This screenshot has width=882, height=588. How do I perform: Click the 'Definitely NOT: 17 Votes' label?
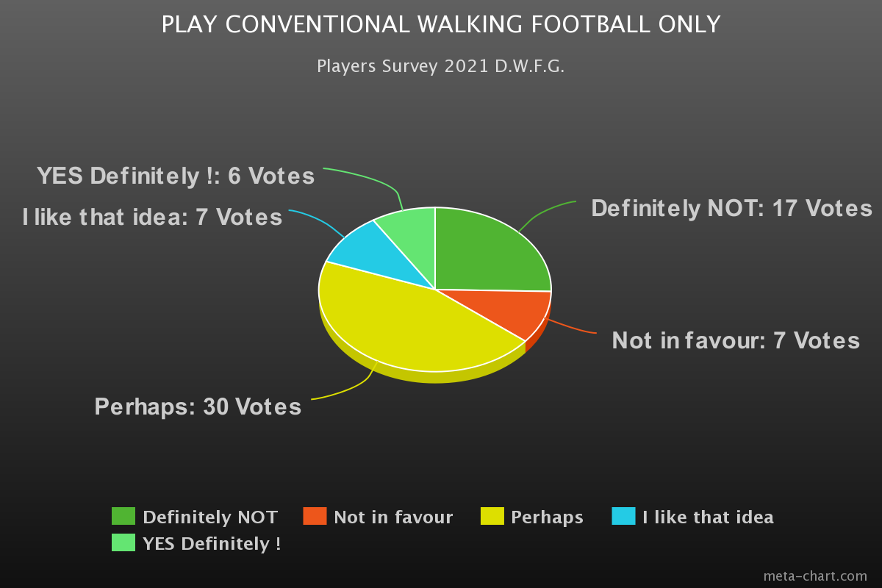[731, 209]
